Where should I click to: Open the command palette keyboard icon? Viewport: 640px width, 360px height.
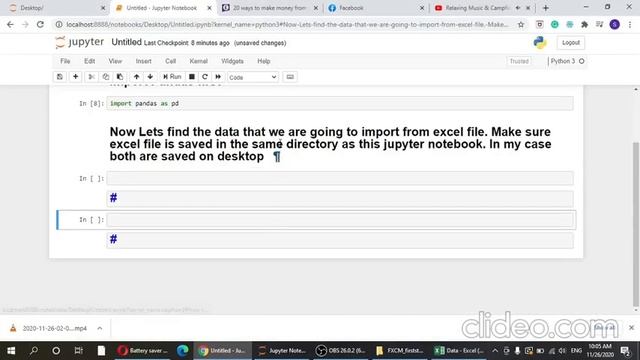pos(290,77)
